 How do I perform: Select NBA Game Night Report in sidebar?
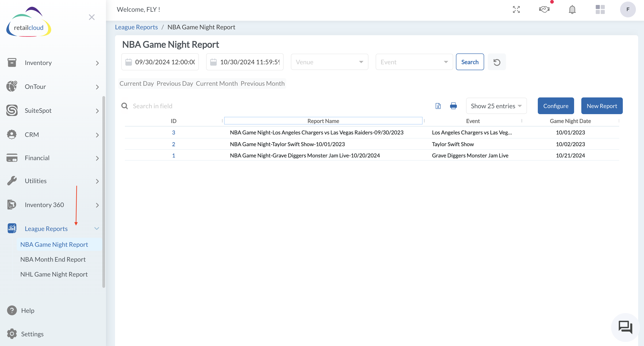54,244
